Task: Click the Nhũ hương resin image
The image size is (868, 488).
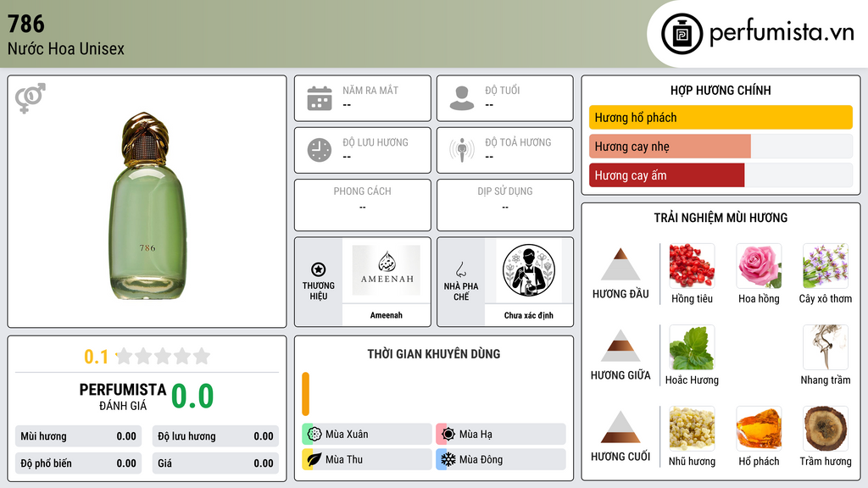Action: click(692, 428)
